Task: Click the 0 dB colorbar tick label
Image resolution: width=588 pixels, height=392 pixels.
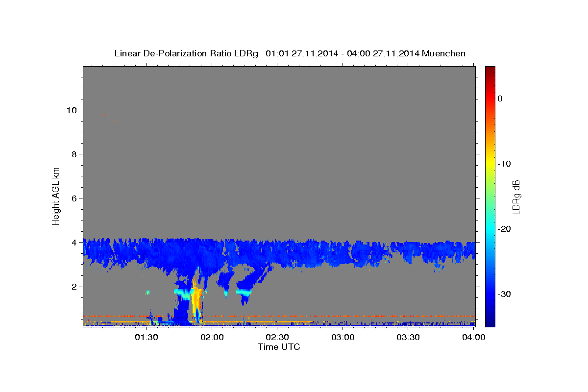Action: [500, 98]
